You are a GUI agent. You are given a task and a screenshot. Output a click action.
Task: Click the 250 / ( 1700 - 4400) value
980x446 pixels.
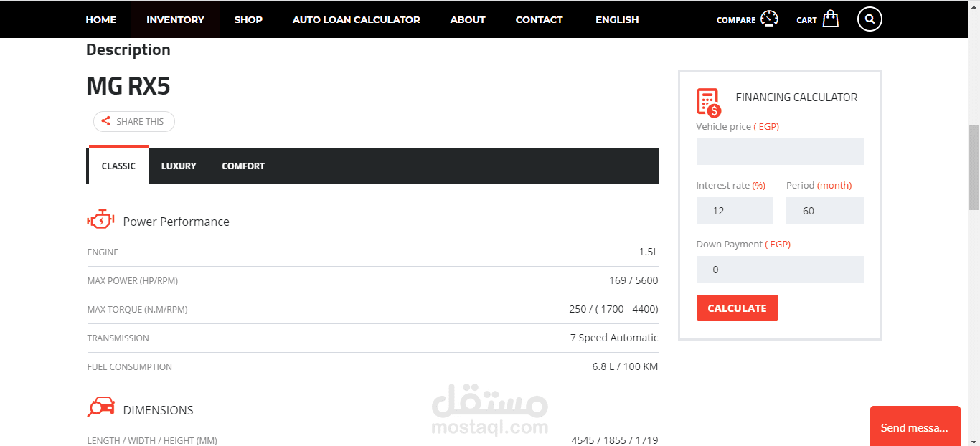coord(613,309)
